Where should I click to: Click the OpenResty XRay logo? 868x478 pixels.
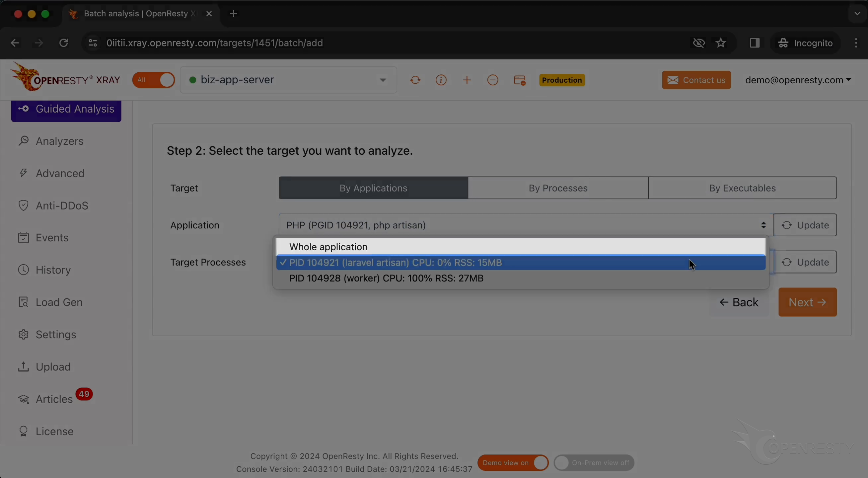click(65, 77)
